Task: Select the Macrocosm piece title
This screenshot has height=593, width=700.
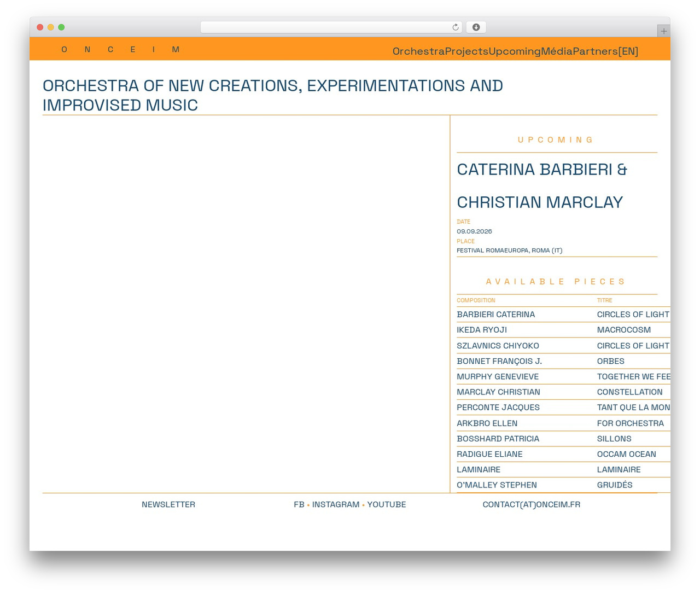Action: click(x=623, y=330)
